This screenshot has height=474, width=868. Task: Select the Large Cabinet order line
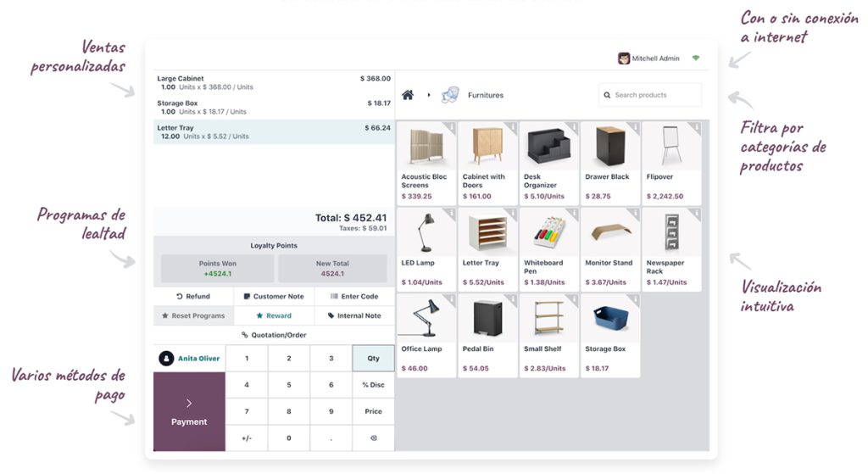click(274, 82)
